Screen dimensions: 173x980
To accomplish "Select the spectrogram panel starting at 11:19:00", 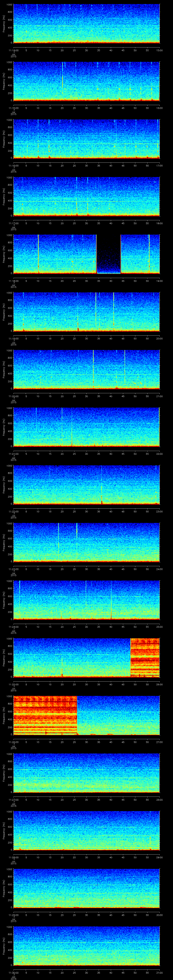I will tap(86, 312).
